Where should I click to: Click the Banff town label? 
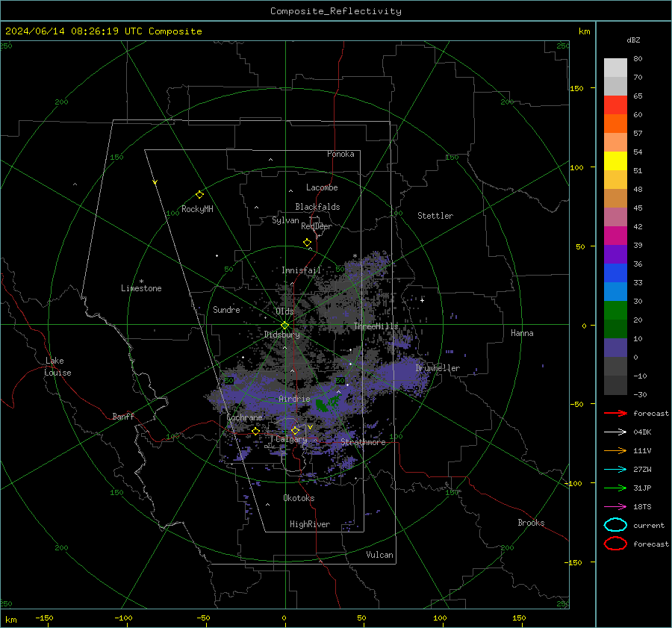point(123,416)
